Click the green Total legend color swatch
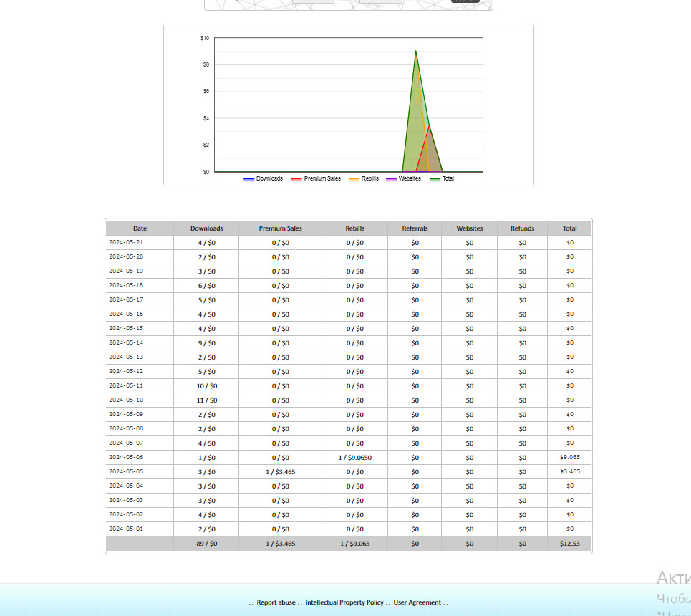The height and width of the screenshot is (616, 691). [435, 180]
